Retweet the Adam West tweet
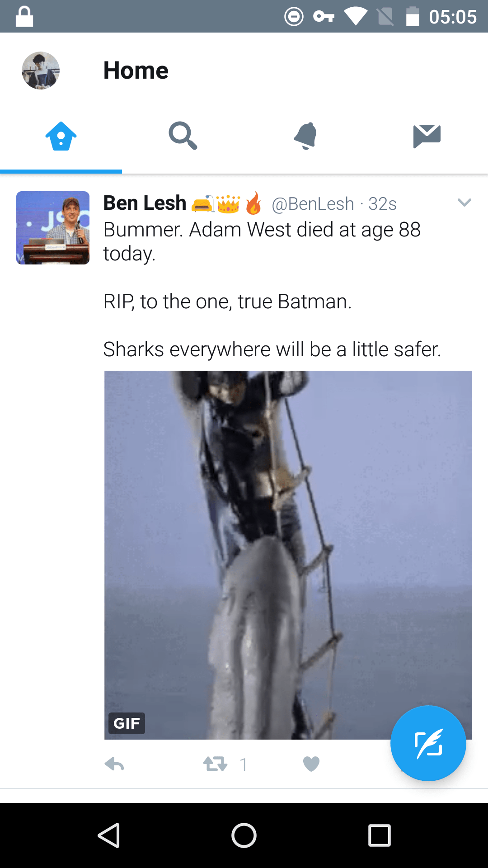 [215, 764]
